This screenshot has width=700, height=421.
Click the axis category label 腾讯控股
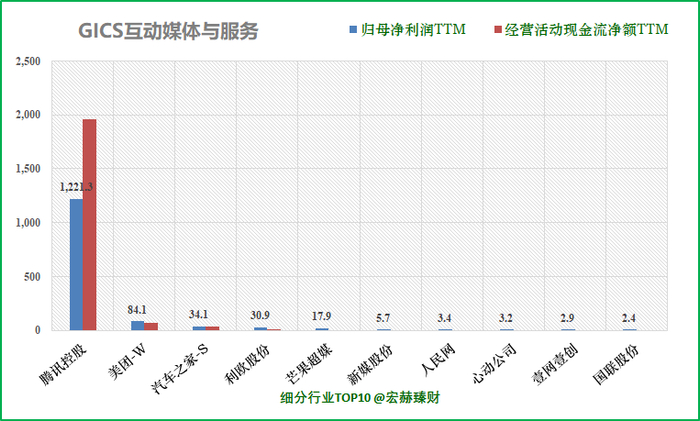click(63, 365)
